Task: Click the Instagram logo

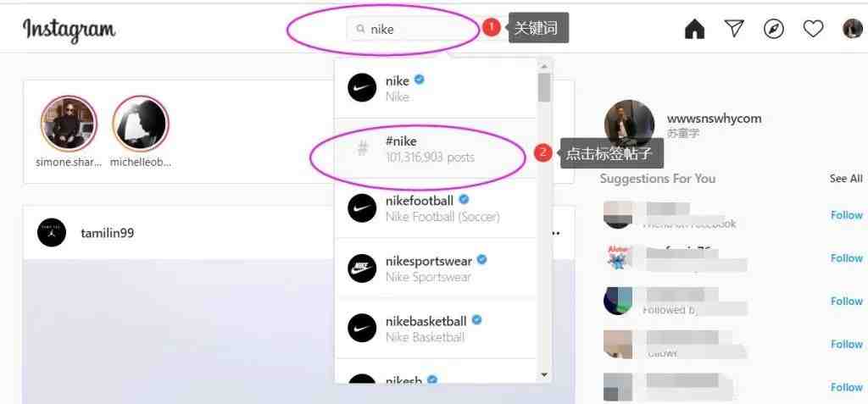Action: [x=70, y=30]
